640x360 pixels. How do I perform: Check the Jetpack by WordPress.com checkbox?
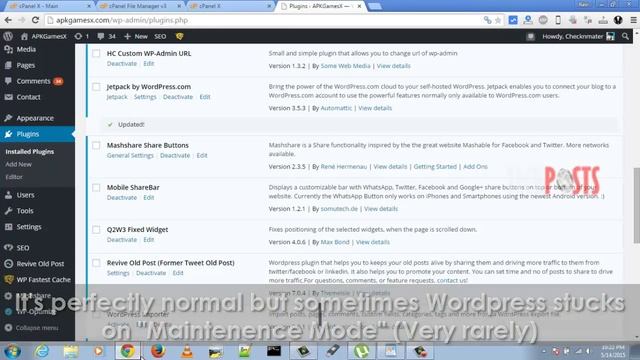96,87
